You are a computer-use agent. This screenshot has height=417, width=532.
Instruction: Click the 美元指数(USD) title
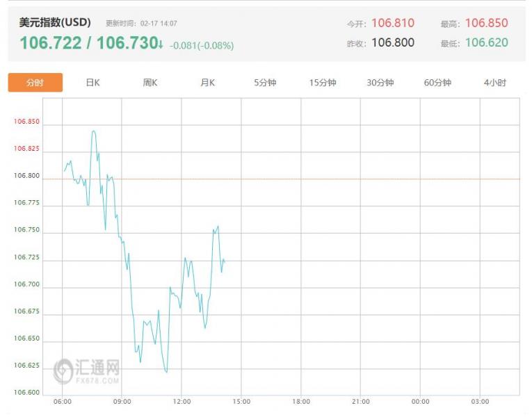(x=55, y=22)
